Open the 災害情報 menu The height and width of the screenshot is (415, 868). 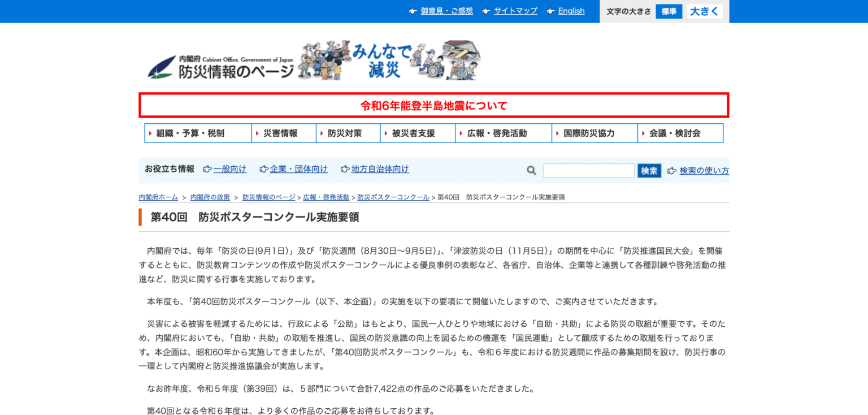pyautogui.click(x=284, y=133)
